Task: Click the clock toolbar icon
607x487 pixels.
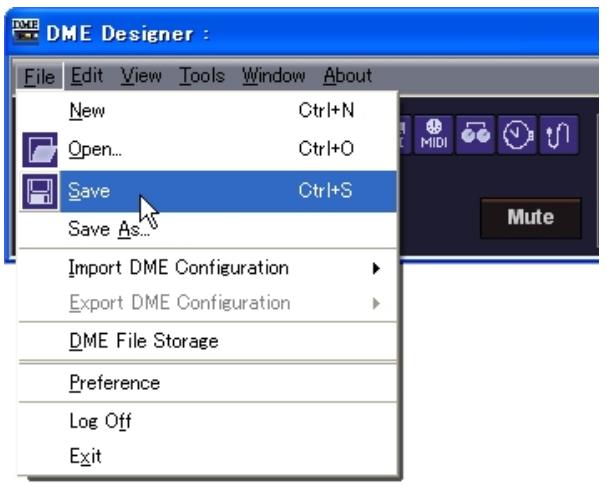Action: 517,135
